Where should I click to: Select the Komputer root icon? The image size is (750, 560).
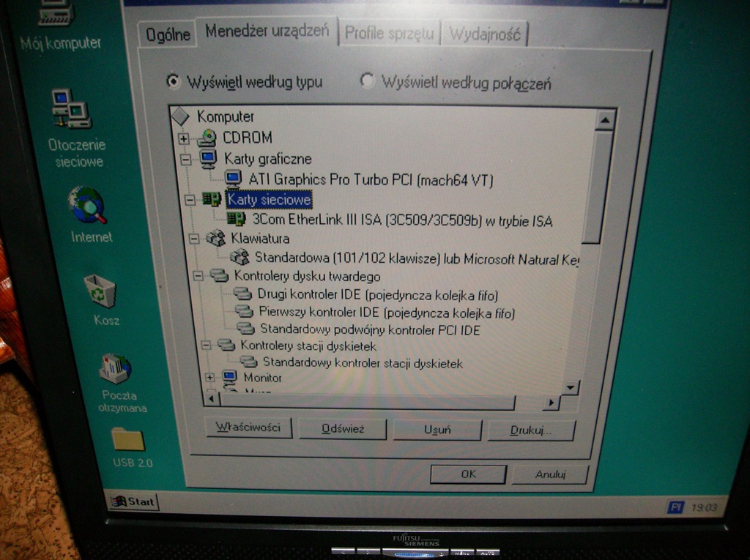(181, 116)
